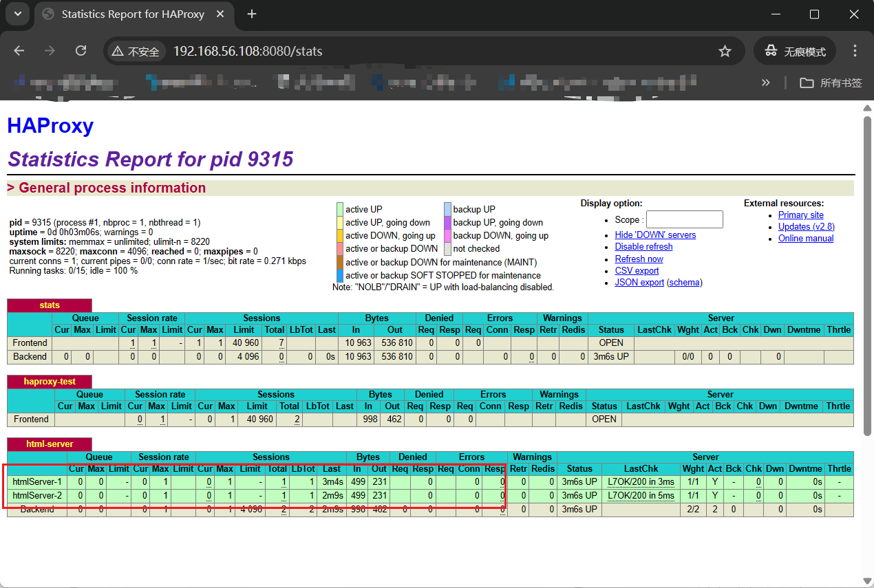
Task: Click the HAProxy heading link
Action: coord(50,126)
